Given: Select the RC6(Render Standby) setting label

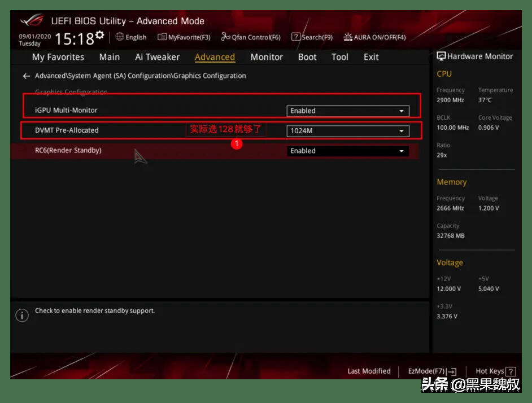Looking at the screenshot, I should pyautogui.click(x=68, y=150).
